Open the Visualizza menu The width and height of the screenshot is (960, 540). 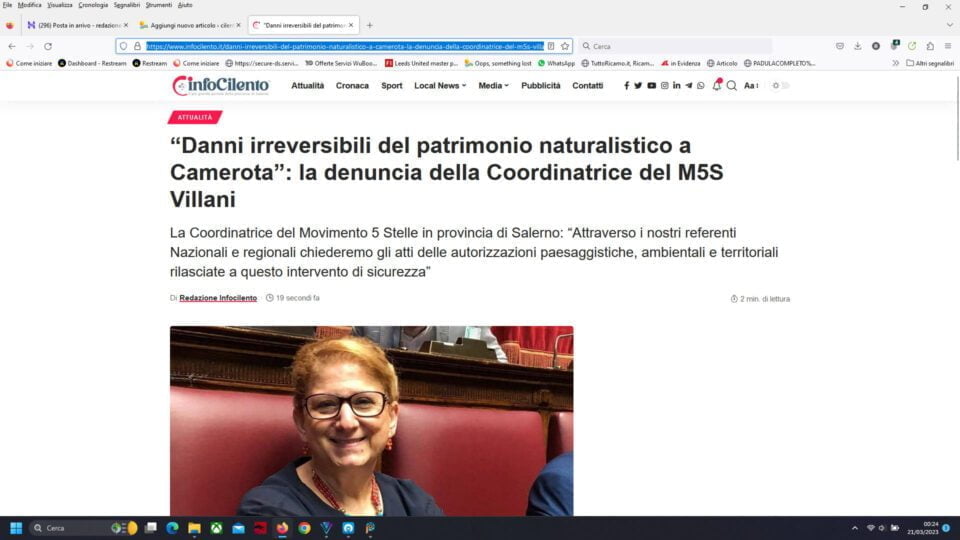pyautogui.click(x=59, y=5)
